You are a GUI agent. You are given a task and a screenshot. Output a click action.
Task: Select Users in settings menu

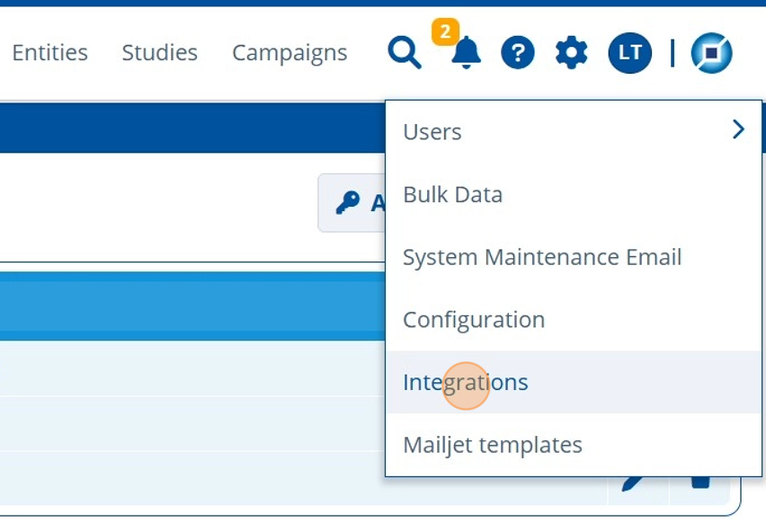432,131
